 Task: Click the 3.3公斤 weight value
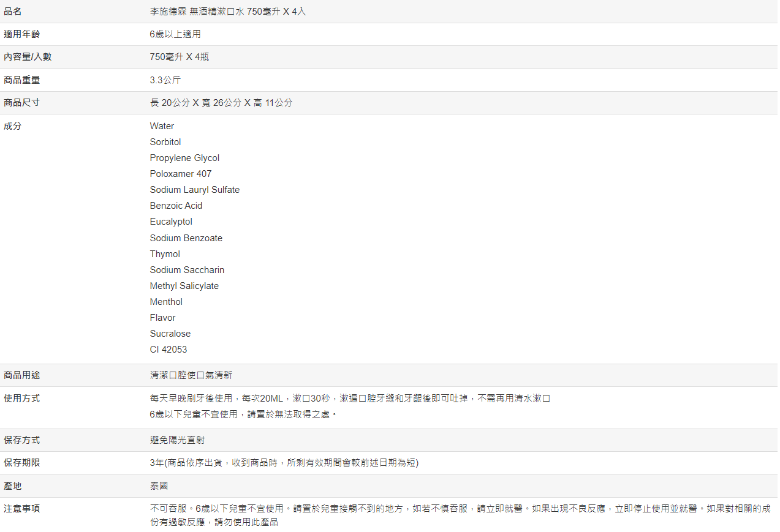[x=165, y=80]
